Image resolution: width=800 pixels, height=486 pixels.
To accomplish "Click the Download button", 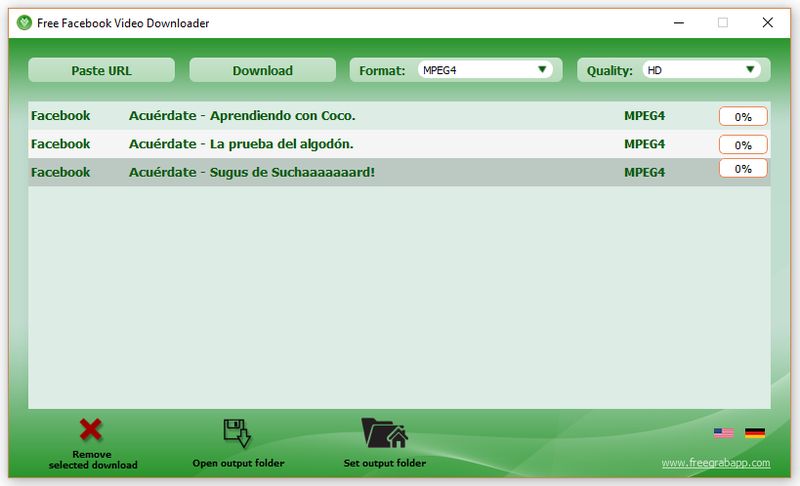I will [263, 70].
